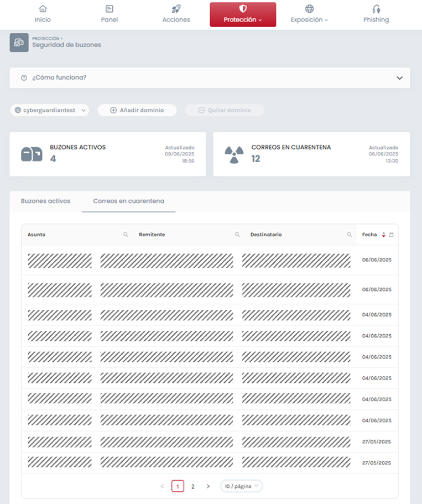Click the search icon in the Destinatario column

349,235
